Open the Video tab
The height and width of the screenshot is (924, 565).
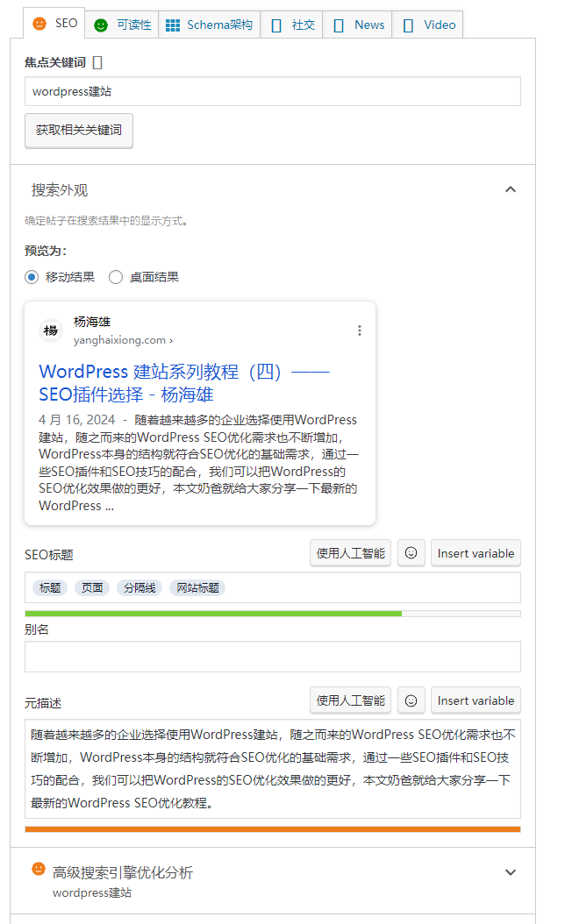pos(427,25)
